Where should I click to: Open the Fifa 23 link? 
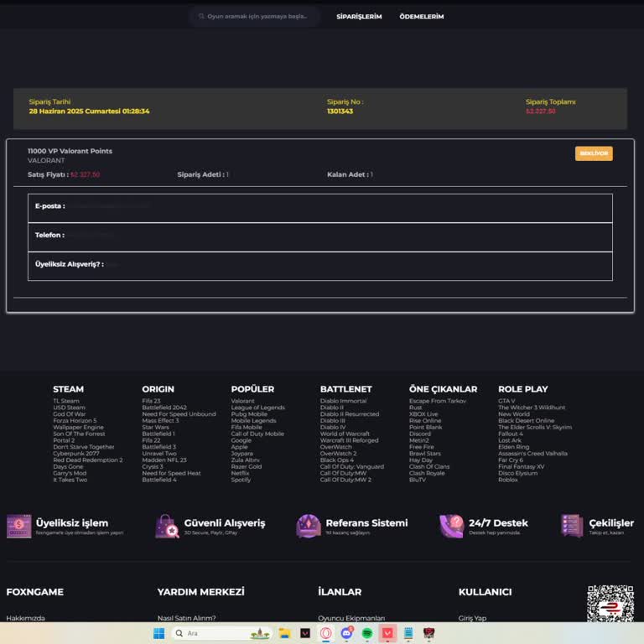pyautogui.click(x=151, y=401)
